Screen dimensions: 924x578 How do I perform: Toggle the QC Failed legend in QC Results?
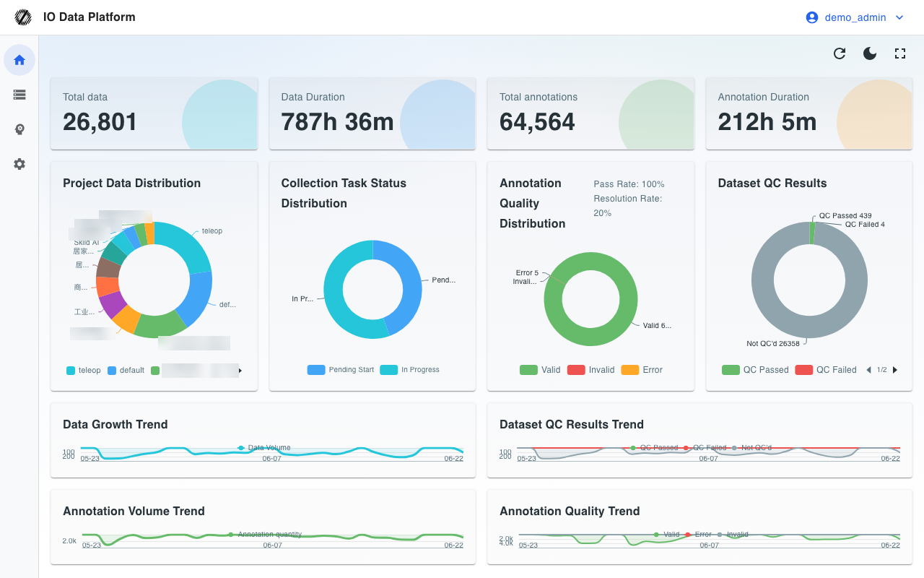click(826, 370)
